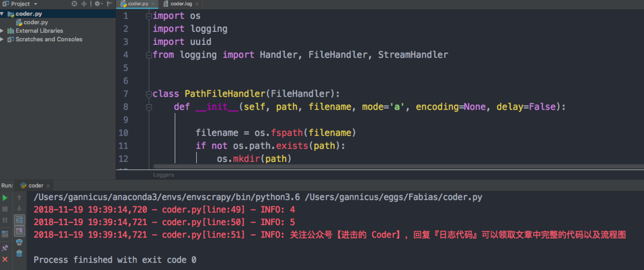Click the restore layout icon in Run panel
The height and width of the screenshot is (270, 644).
[5, 234]
